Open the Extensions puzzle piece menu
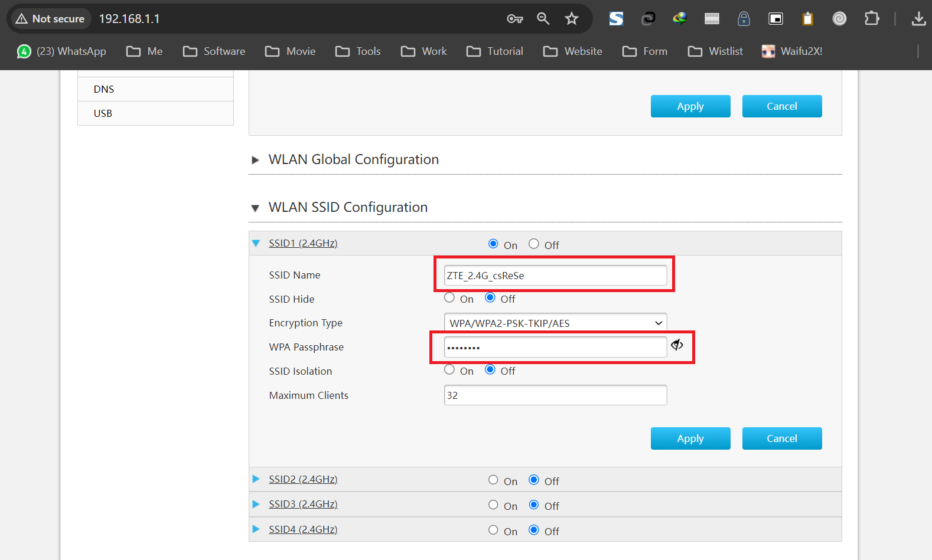932x560 pixels. click(x=872, y=19)
